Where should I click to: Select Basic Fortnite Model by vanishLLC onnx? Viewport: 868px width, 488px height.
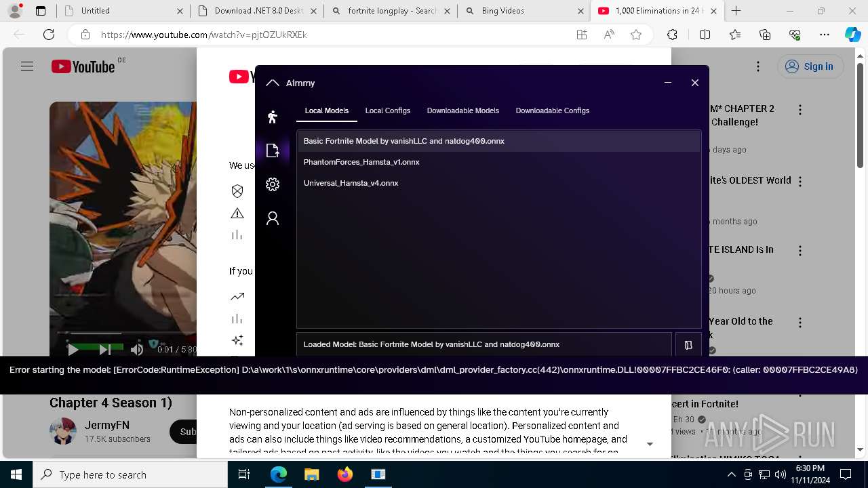(499, 141)
